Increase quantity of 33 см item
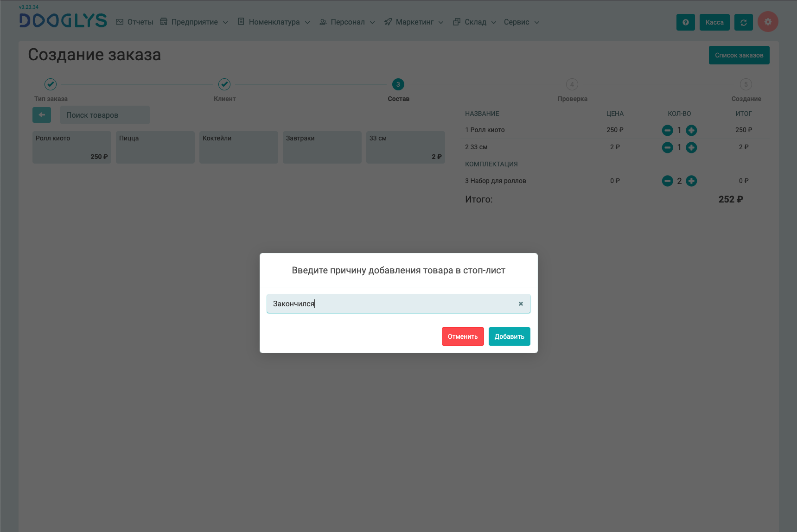797x532 pixels. (x=691, y=147)
